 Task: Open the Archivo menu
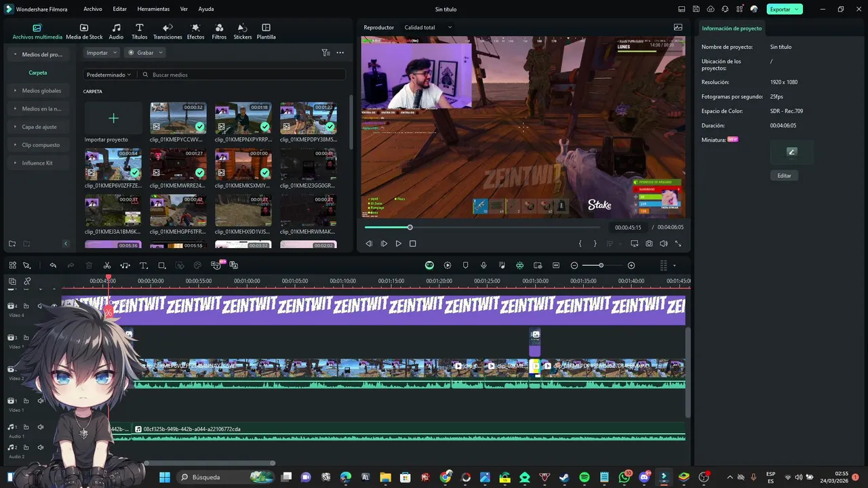[x=93, y=9]
